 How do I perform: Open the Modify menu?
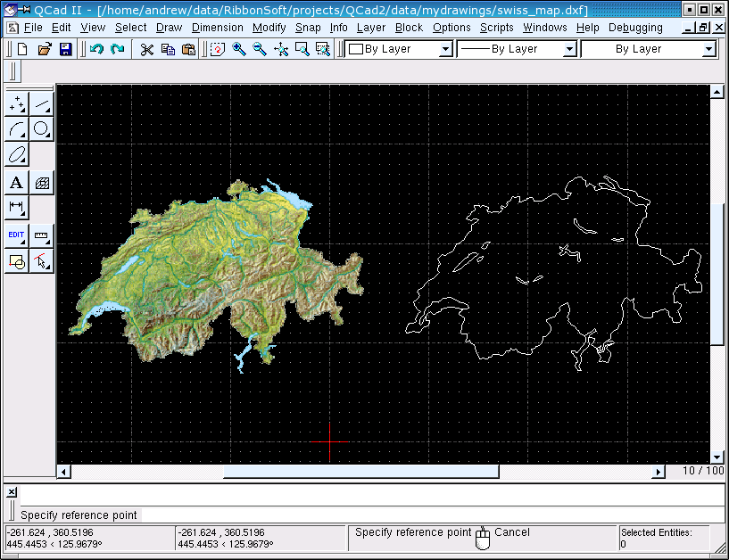click(269, 28)
